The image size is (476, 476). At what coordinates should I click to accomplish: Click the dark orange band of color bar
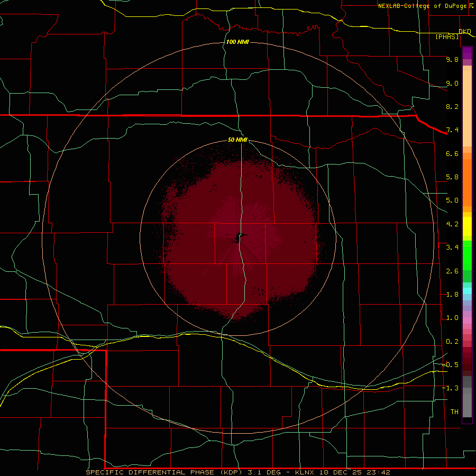tap(467, 183)
